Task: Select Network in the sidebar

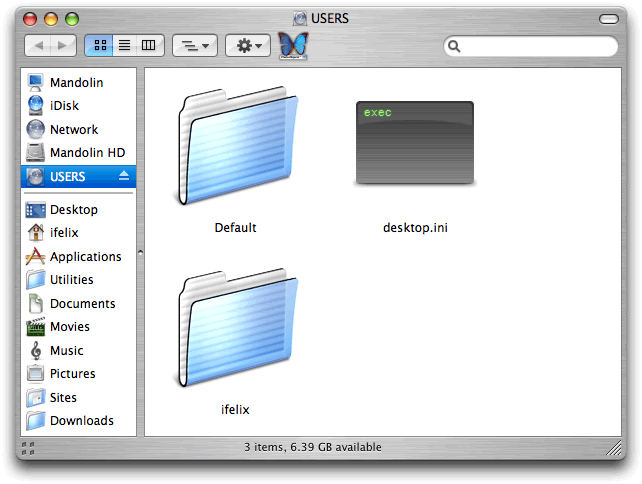Action: click(x=73, y=129)
